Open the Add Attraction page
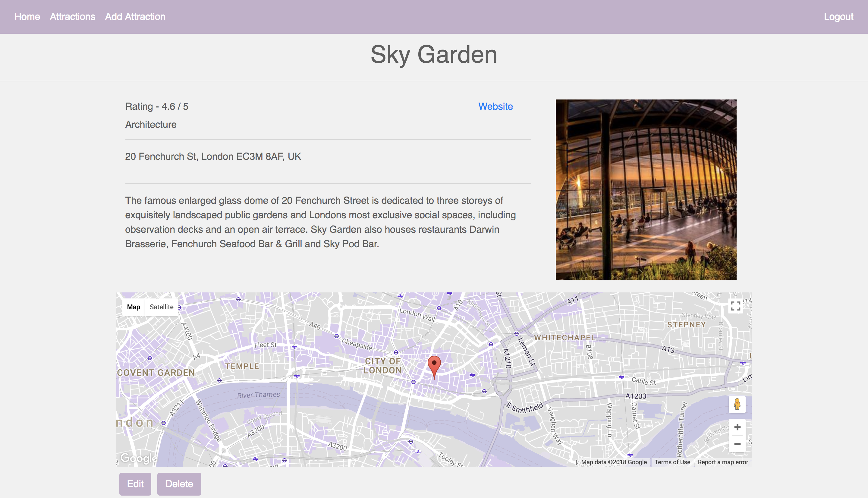The image size is (868, 498). [x=135, y=16]
